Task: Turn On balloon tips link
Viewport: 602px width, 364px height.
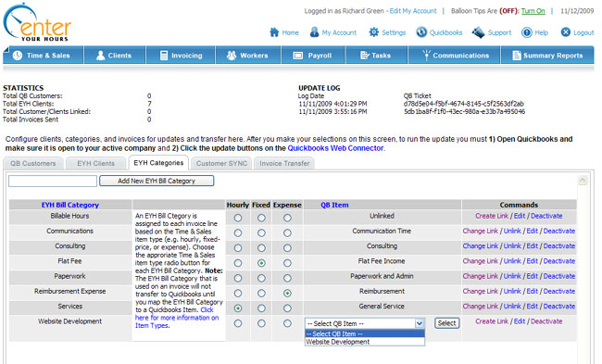Action: coord(533,11)
